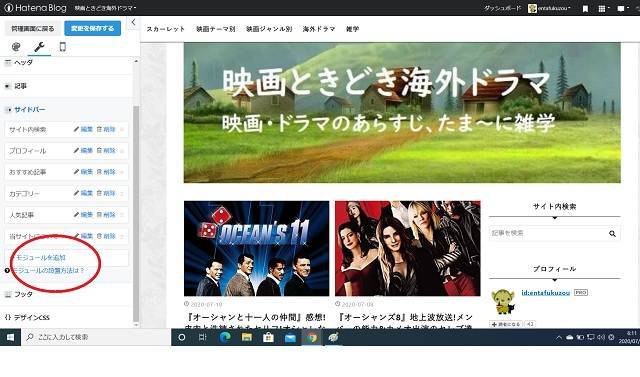Screen dimensions: 640x377
Task: Click panel scrollbar up arrow
Action: tap(136, 61)
